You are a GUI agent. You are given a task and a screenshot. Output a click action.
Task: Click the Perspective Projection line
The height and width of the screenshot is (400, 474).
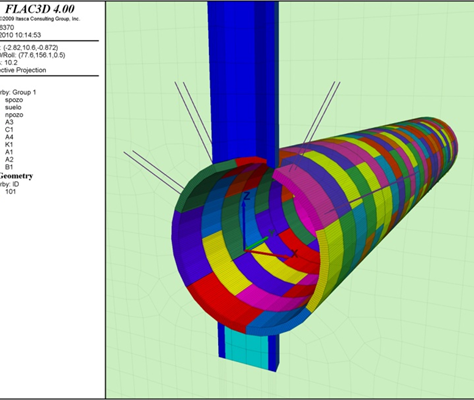point(23,70)
